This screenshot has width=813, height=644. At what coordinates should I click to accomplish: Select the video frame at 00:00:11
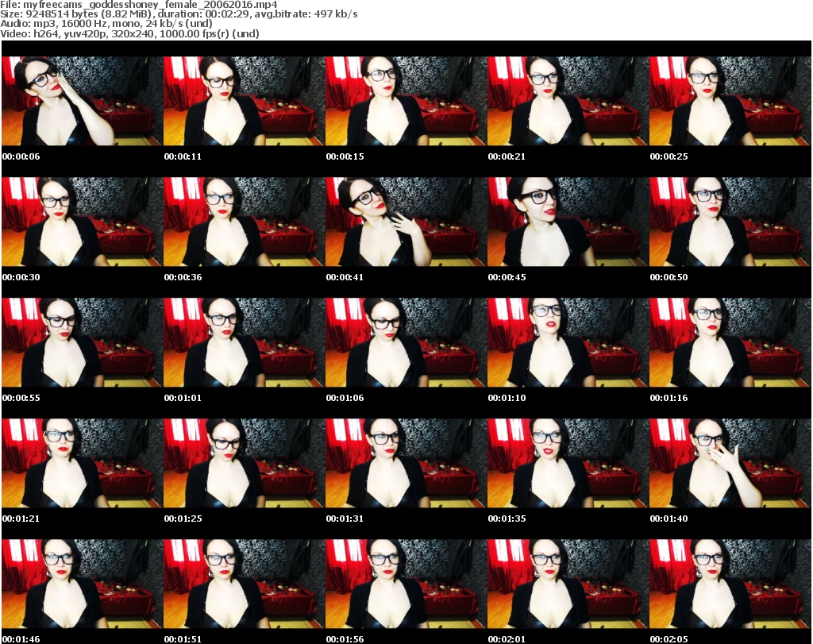244,101
